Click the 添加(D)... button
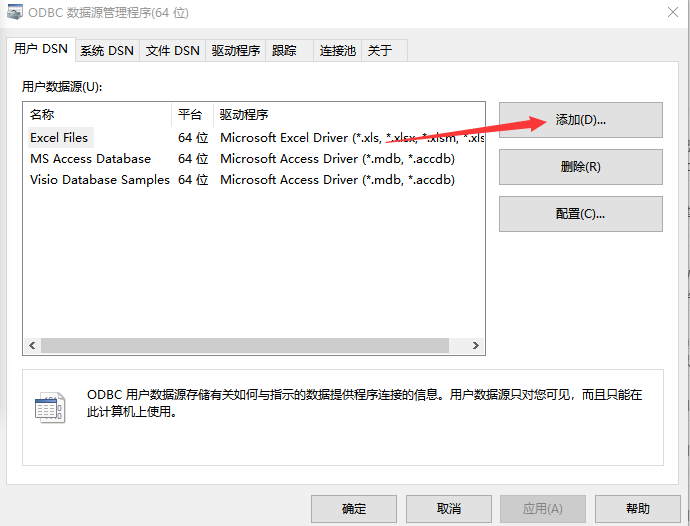 pyautogui.click(x=580, y=120)
